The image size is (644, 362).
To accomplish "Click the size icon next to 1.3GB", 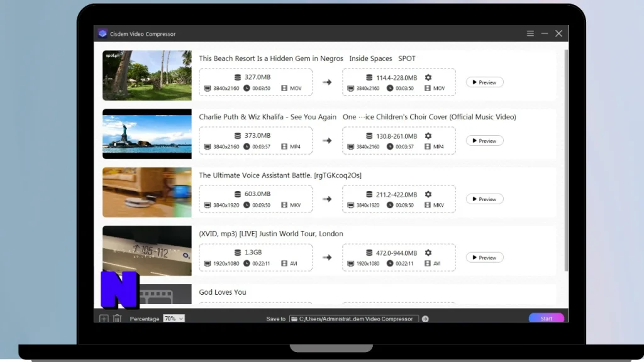I will [237, 253].
